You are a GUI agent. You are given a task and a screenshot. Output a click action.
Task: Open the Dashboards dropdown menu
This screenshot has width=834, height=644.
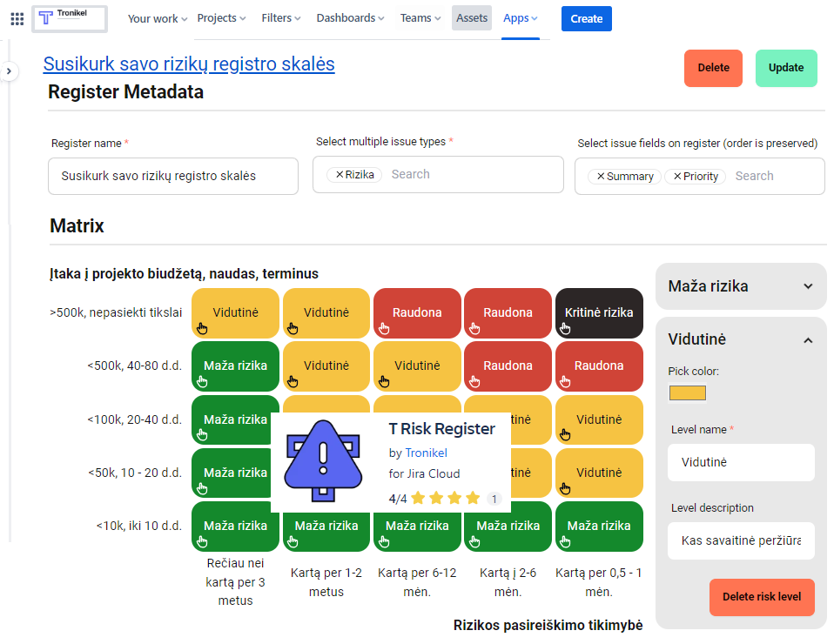coord(350,18)
